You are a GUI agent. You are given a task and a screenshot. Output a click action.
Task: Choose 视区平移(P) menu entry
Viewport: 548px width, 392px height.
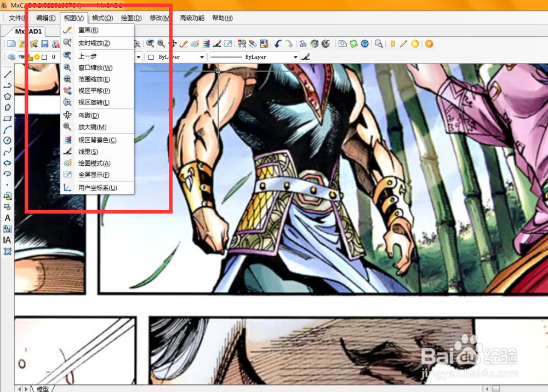[x=97, y=91]
